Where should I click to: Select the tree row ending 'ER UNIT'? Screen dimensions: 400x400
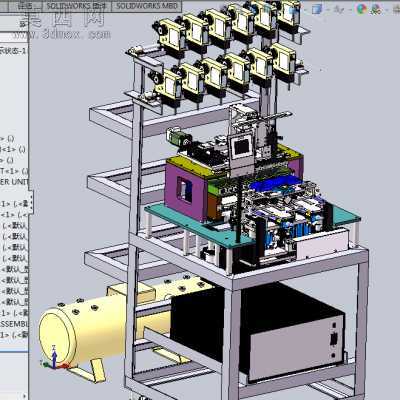(14, 182)
